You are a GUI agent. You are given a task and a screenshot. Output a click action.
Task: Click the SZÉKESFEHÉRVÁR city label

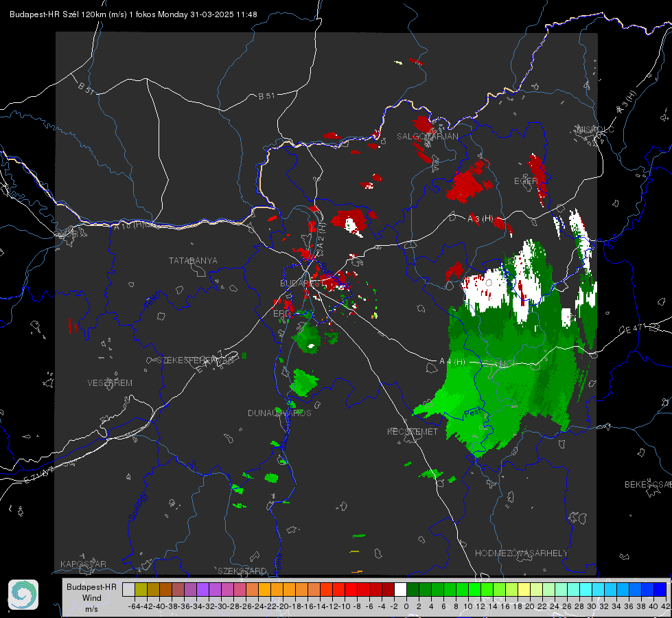196,360
